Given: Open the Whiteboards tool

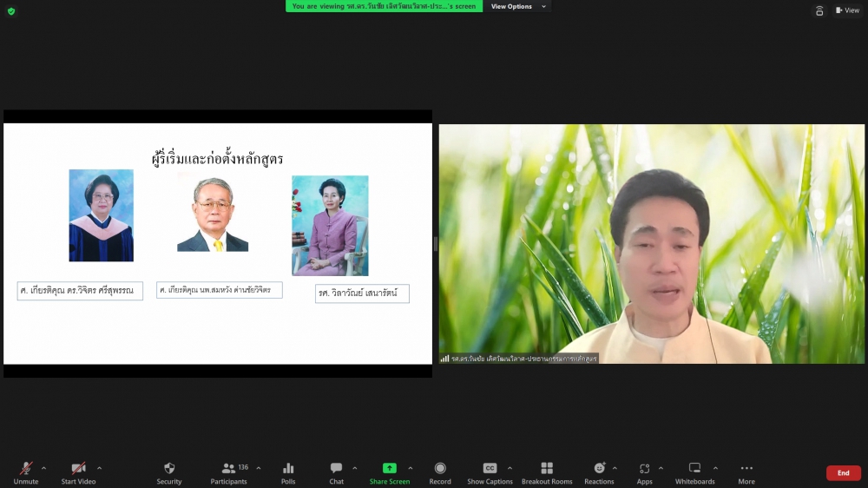Looking at the screenshot, I should [x=694, y=472].
